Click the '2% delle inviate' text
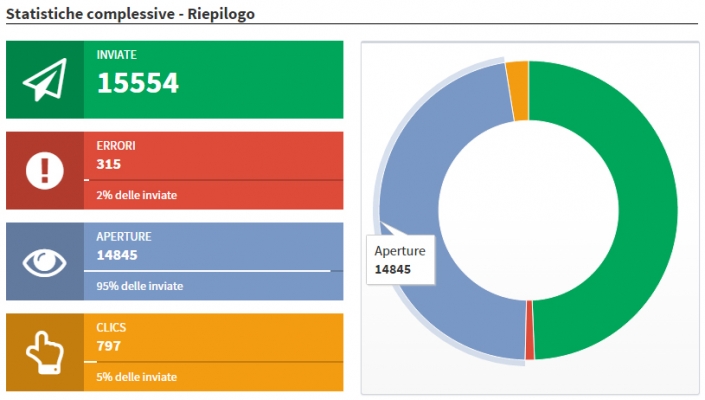 (136, 195)
